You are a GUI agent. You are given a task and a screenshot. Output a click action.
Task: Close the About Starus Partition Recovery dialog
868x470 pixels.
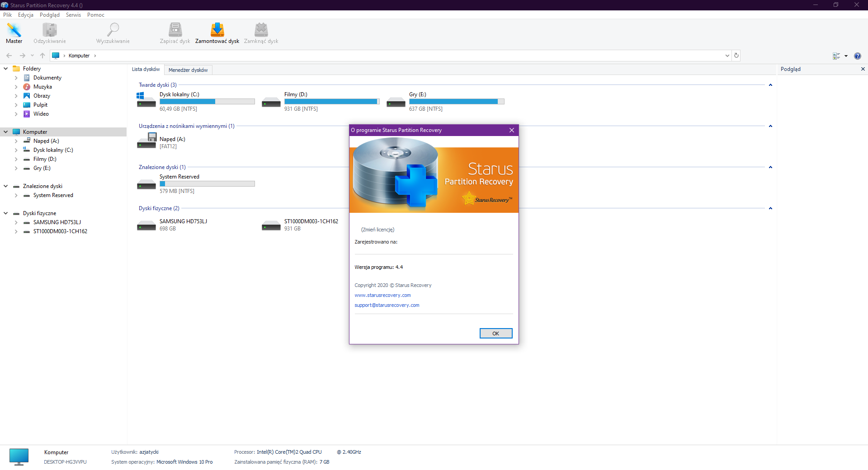click(x=512, y=130)
